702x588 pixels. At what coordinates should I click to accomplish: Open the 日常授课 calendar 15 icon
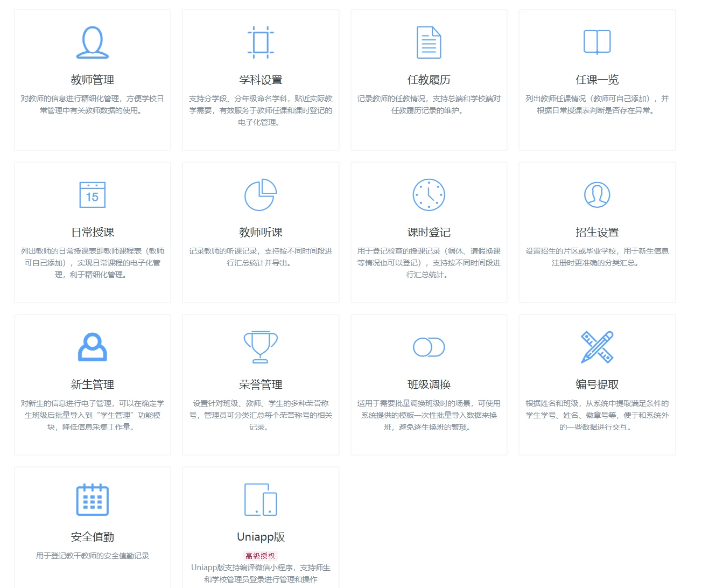coord(93,194)
